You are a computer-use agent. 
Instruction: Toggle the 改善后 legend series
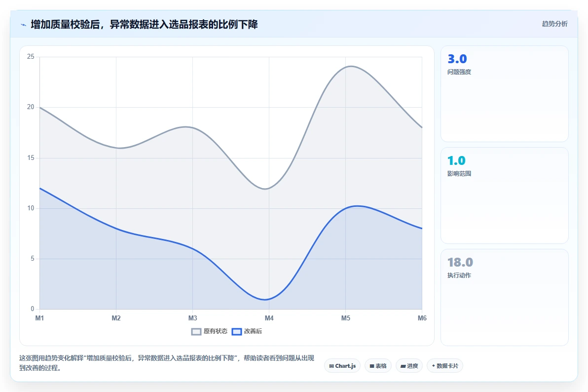click(x=247, y=331)
